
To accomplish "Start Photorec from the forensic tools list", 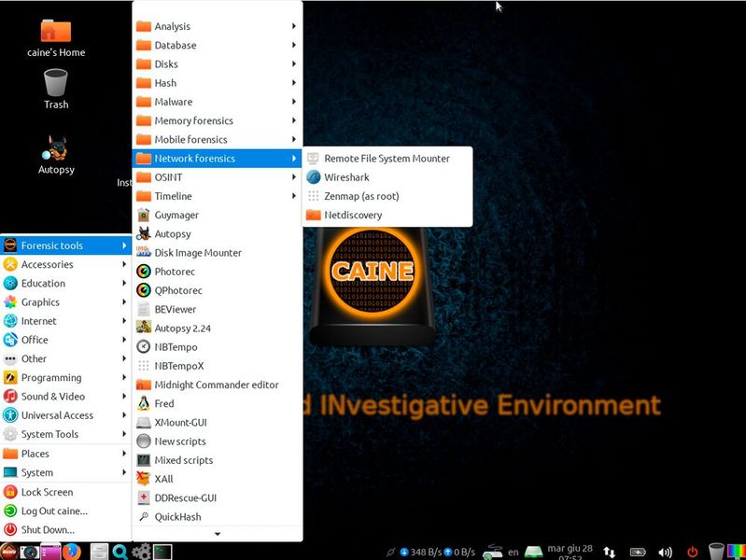I will [176, 272].
